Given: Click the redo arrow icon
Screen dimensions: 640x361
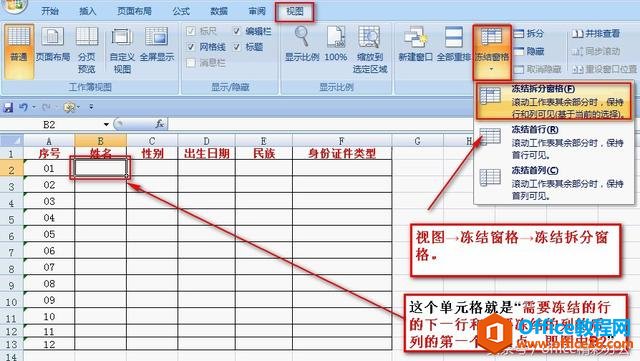Looking at the screenshot, I should (46, 107).
